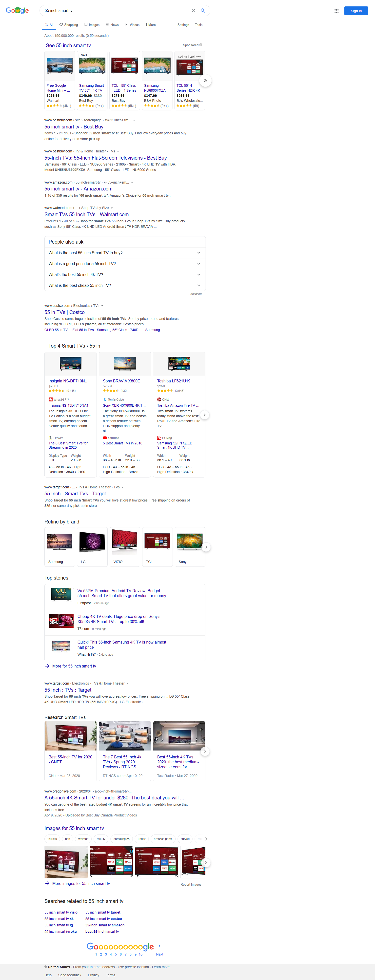
Task: Open Vu 55PM Premium Android TV Review story
Action: 122,593
